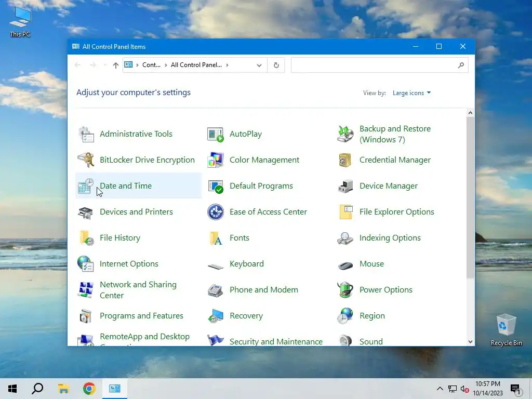Open the Keyboard icon
The image size is (532, 399).
point(216,266)
